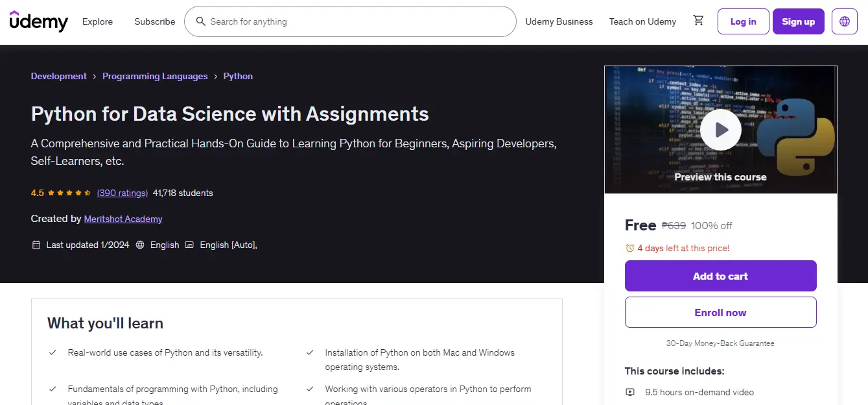Click the 4.5 rating number
This screenshot has width=868, height=405.
tap(38, 193)
